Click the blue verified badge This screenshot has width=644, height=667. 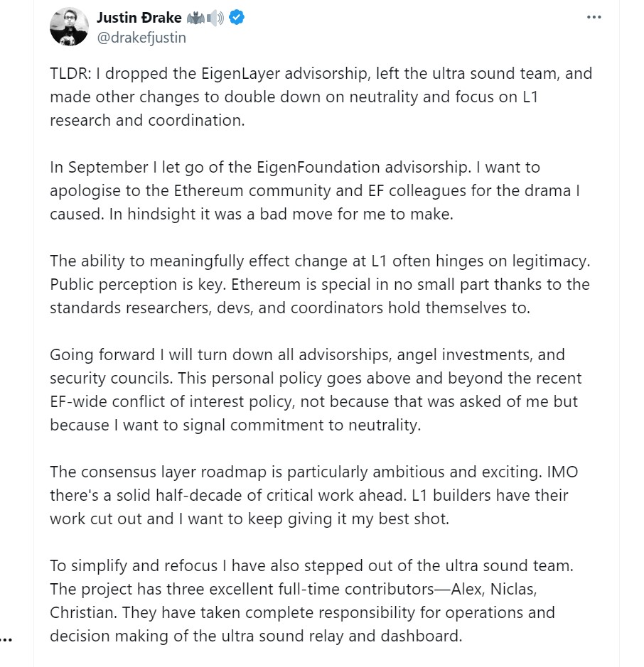237,18
